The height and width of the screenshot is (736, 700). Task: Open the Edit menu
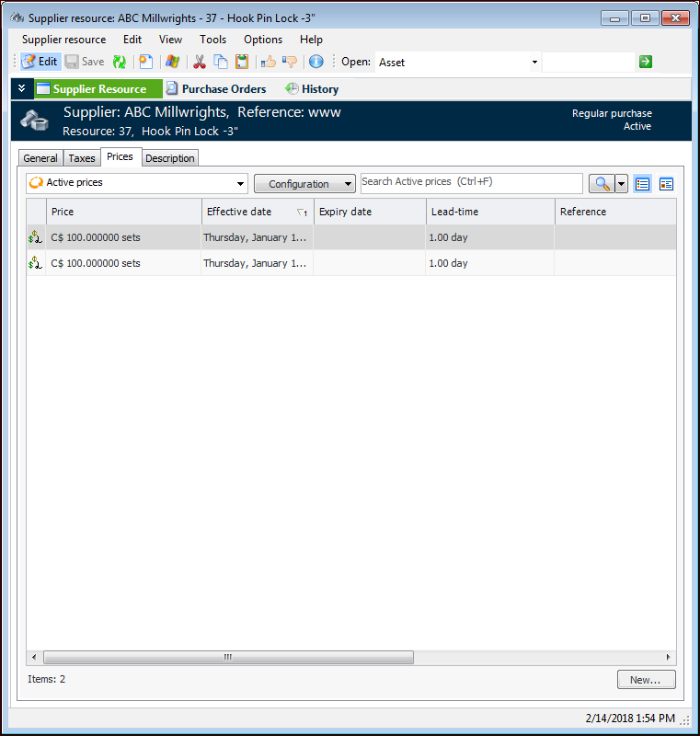point(132,40)
